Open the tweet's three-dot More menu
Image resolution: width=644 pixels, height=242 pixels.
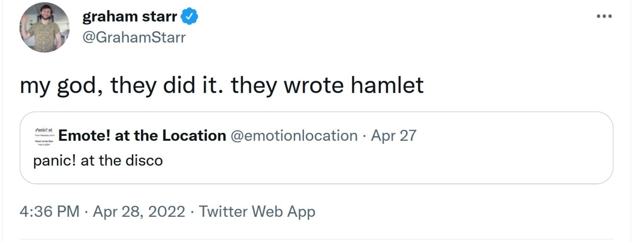click(604, 17)
